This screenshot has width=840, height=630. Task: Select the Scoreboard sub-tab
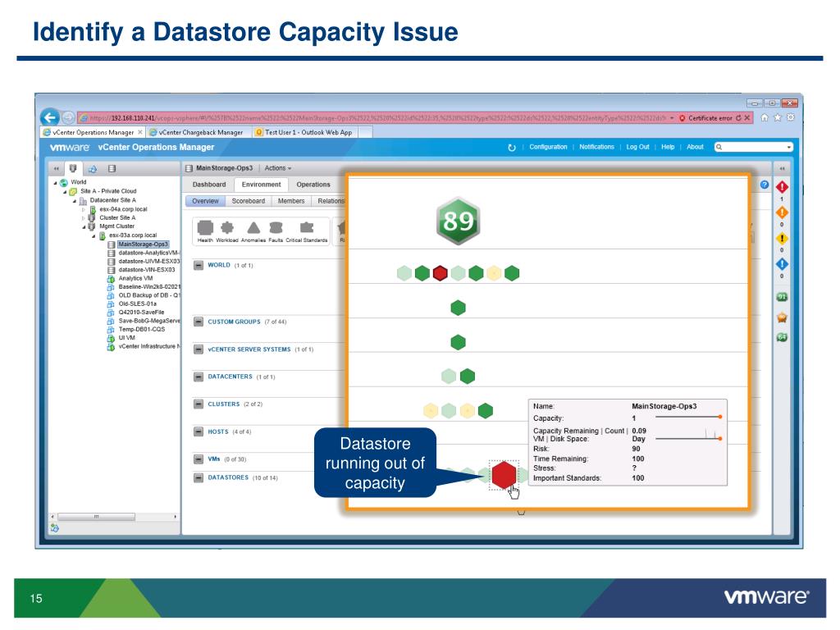pos(248,201)
